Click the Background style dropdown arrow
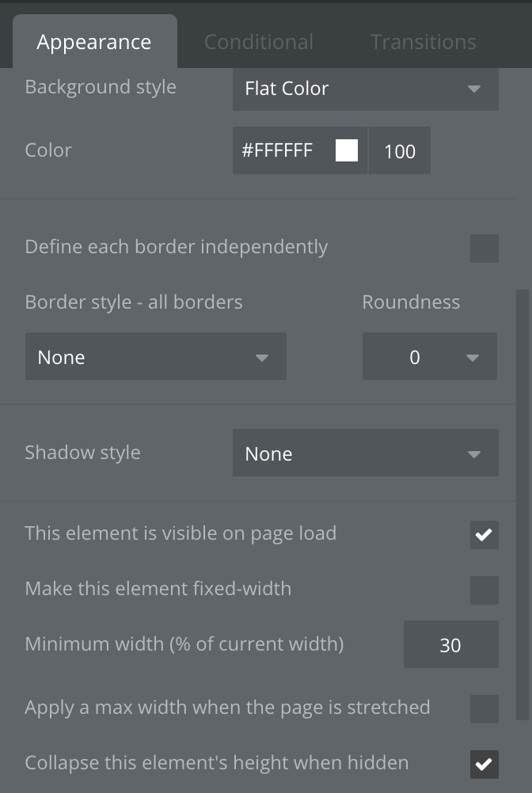Image resolution: width=532 pixels, height=793 pixels. point(474,89)
